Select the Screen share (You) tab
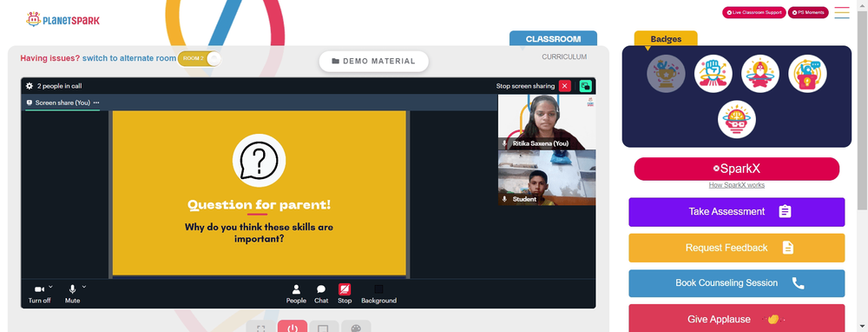The width and height of the screenshot is (868, 332). point(62,103)
